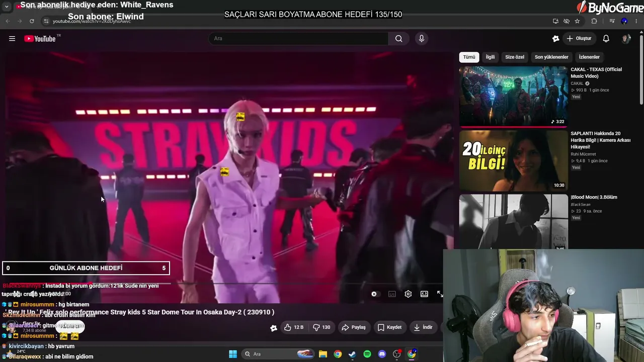Viewport: 644px width, 362px height.
Task: Click the YouTube search magnifier button
Action: pyautogui.click(x=399, y=39)
